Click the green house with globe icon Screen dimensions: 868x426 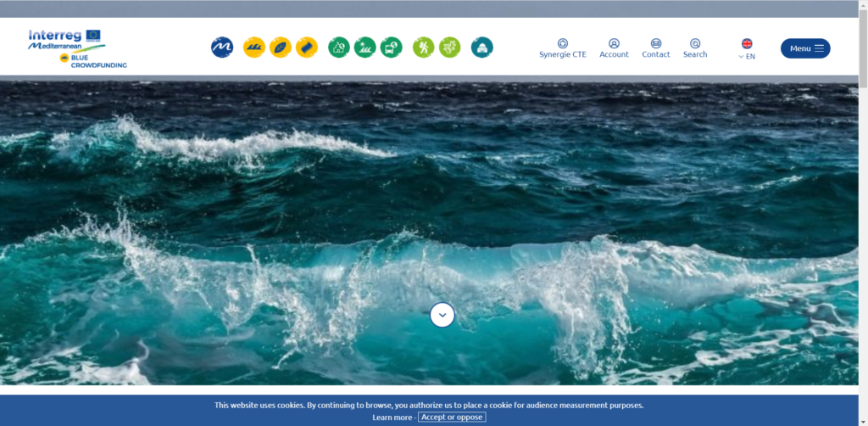tap(339, 48)
